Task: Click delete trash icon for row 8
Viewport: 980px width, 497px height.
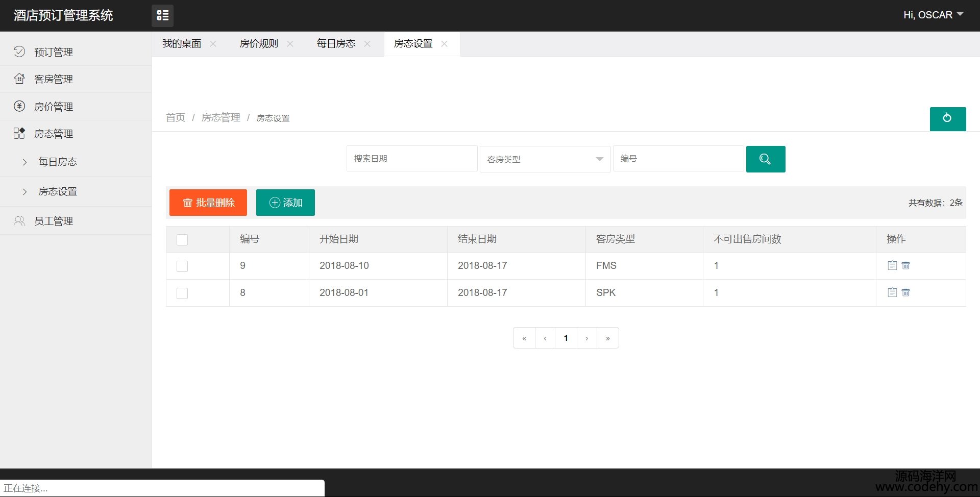Action: coord(906,292)
